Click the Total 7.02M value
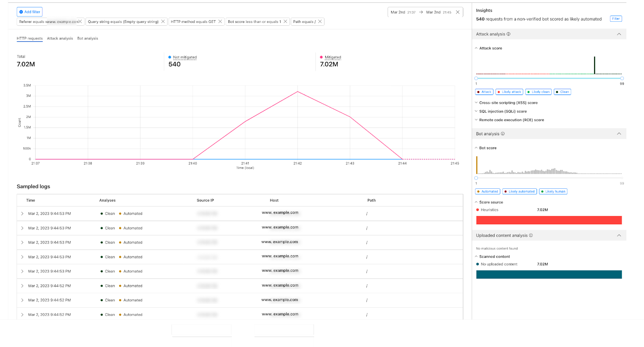 coord(26,64)
